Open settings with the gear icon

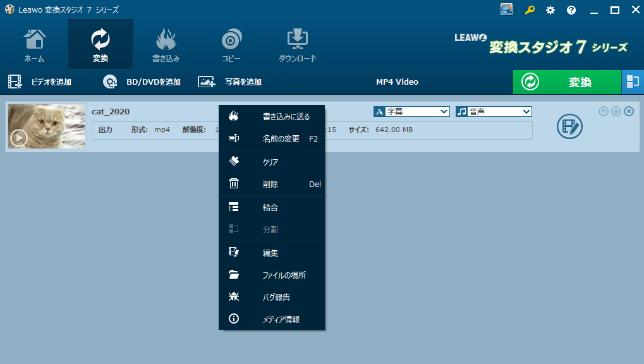coord(550,10)
